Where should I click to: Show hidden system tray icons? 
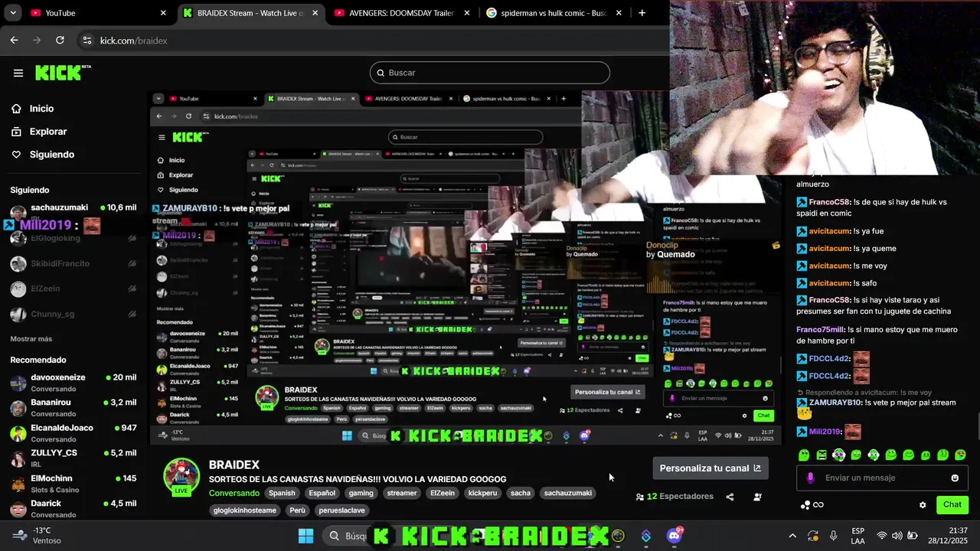(x=792, y=536)
